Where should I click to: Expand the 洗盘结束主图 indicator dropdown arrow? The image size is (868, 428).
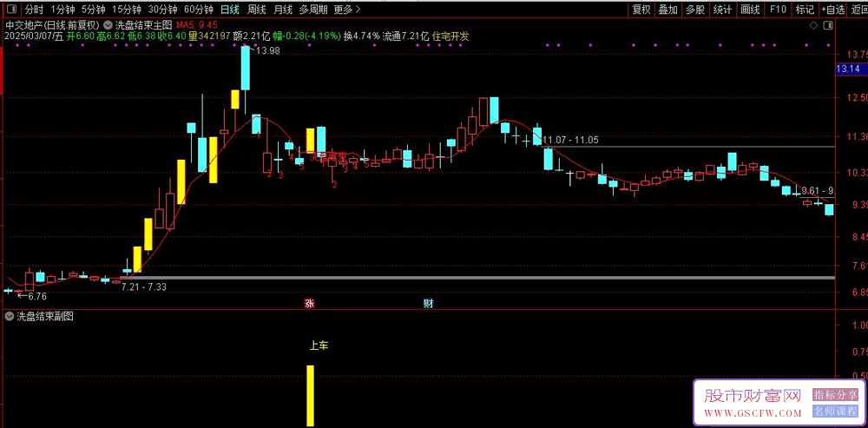click(x=106, y=25)
